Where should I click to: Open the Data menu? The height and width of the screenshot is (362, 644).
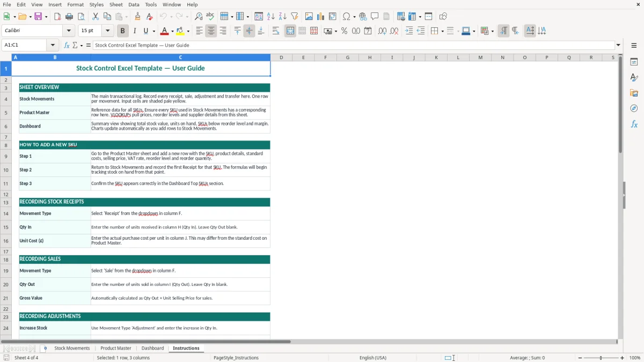[134, 4]
